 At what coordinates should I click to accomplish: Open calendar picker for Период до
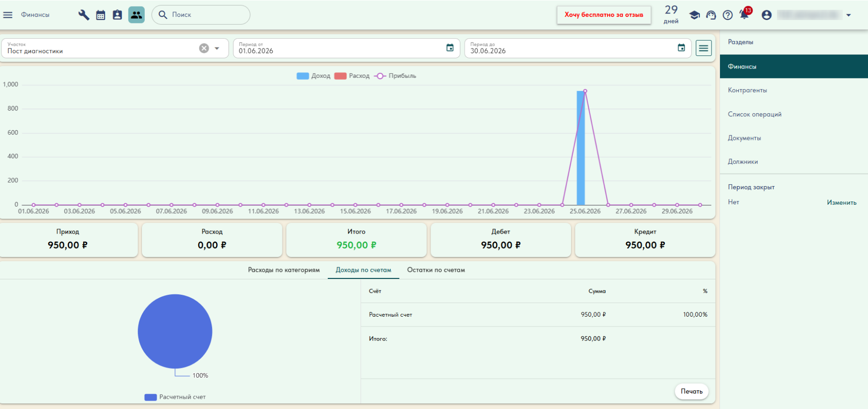tap(681, 48)
